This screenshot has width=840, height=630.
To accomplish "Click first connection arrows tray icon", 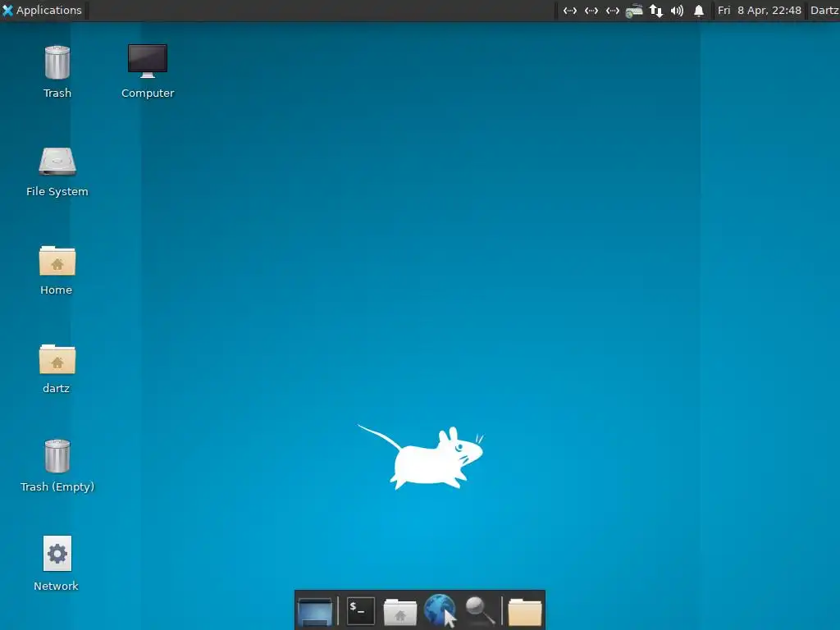I will click(x=570, y=11).
